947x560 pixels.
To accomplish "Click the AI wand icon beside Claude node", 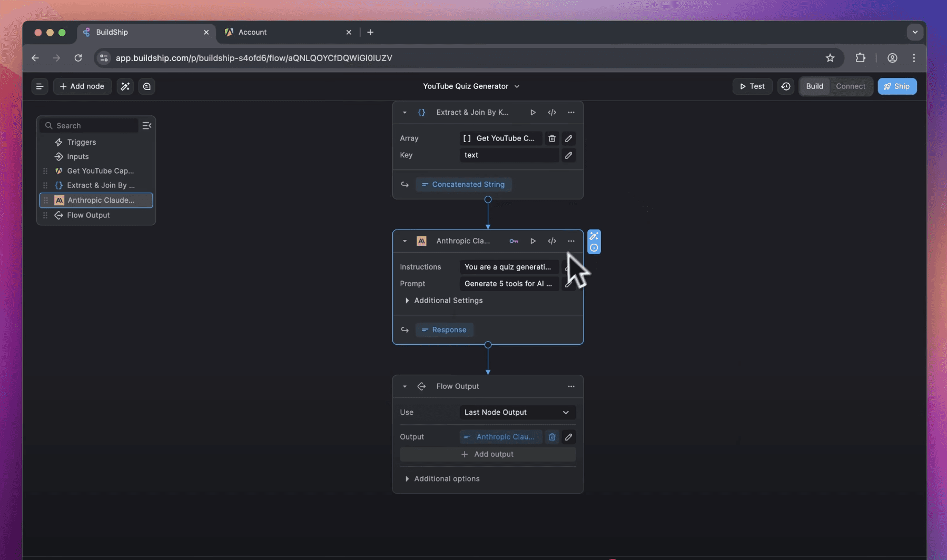I will (x=594, y=236).
